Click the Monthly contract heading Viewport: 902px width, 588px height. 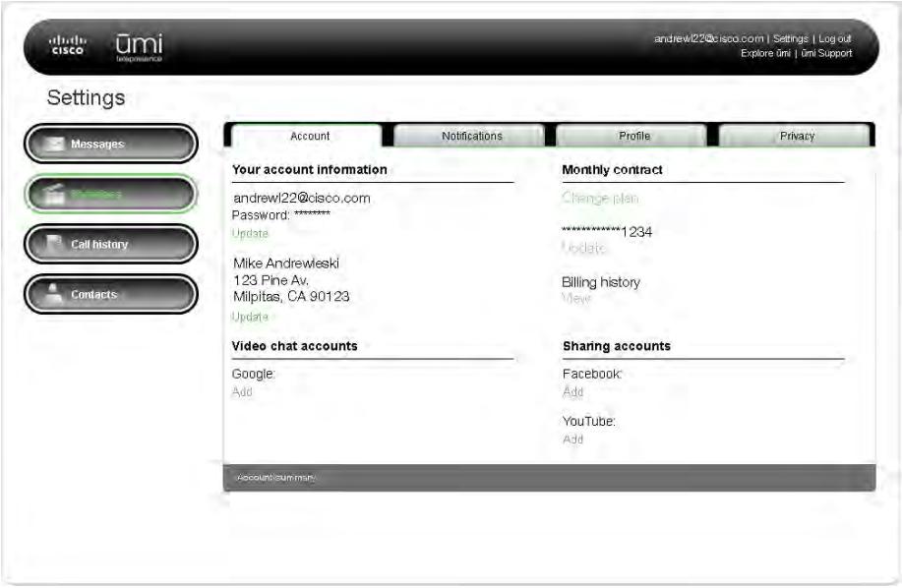click(x=612, y=169)
